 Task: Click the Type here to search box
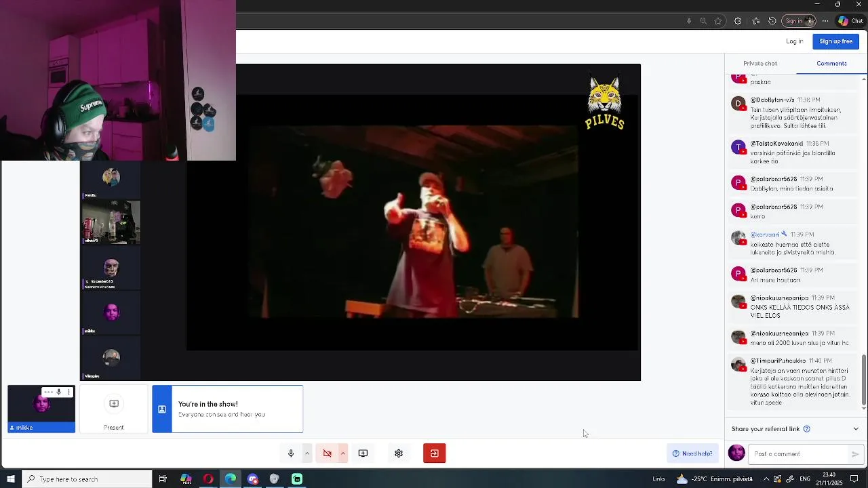point(87,479)
